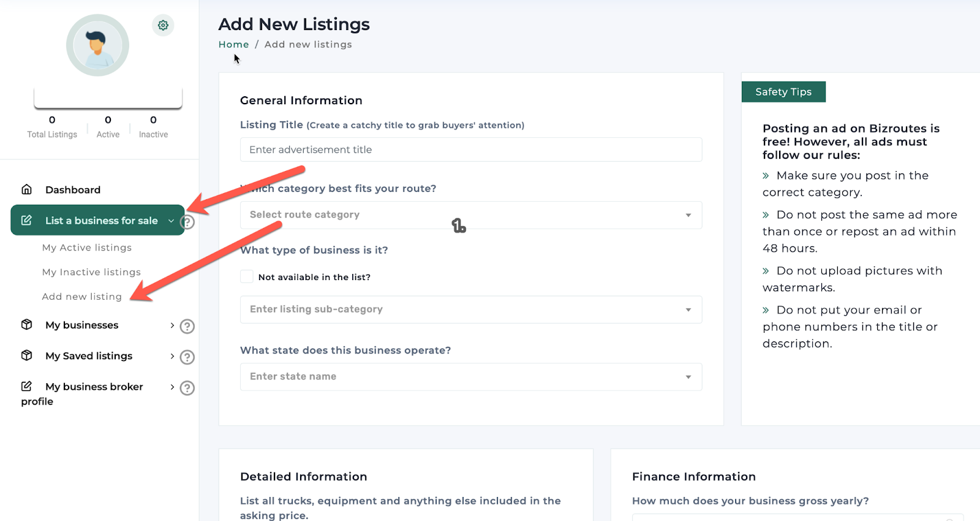Open My Active listings submenu item
This screenshot has width=980, height=521.
(x=87, y=248)
